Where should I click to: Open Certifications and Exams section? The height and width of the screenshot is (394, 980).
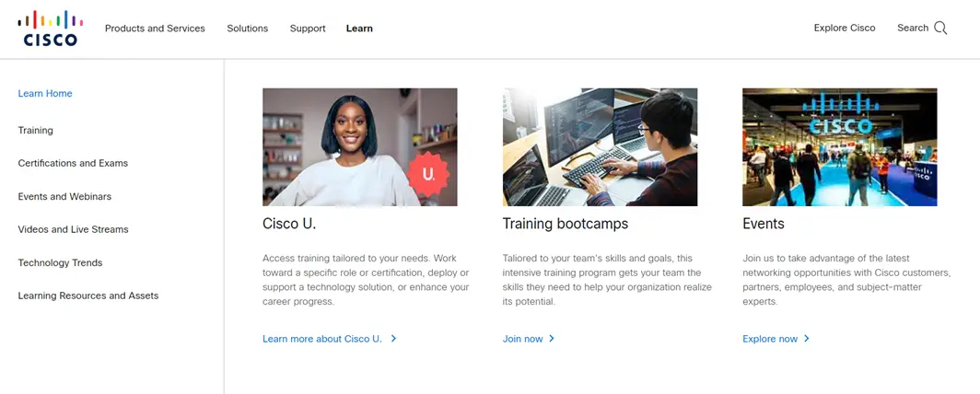click(73, 163)
